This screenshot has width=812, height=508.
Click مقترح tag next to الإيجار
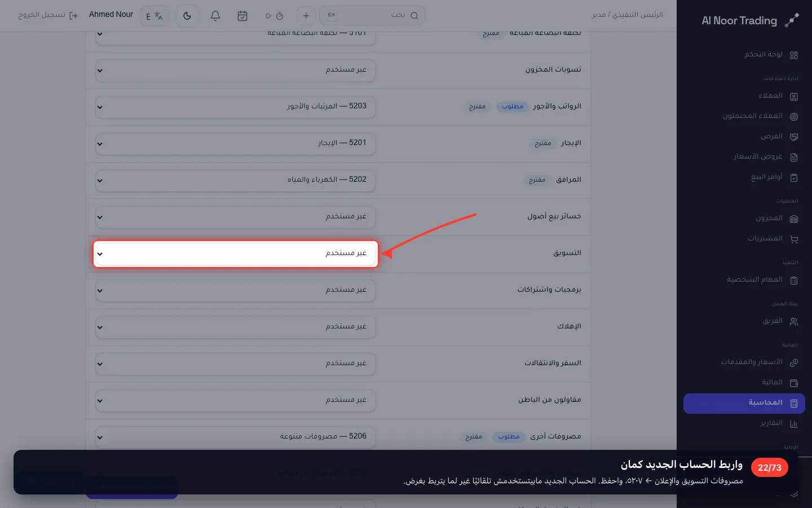pos(543,143)
